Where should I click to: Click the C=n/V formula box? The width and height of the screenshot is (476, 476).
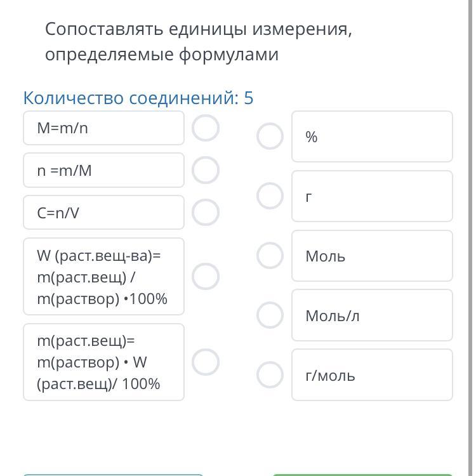(x=103, y=213)
